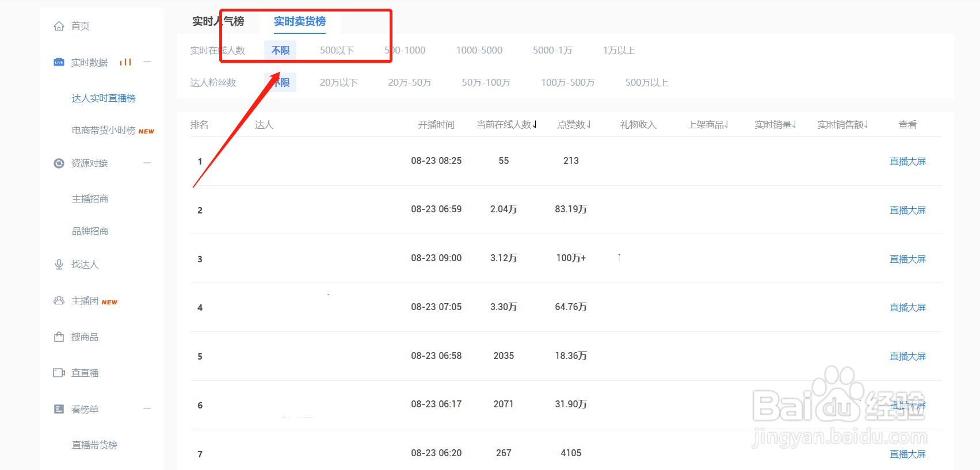Screen dimensions: 980x470
Task: Switch to the 实时人气榜 tab
Action: coord(218,21)
